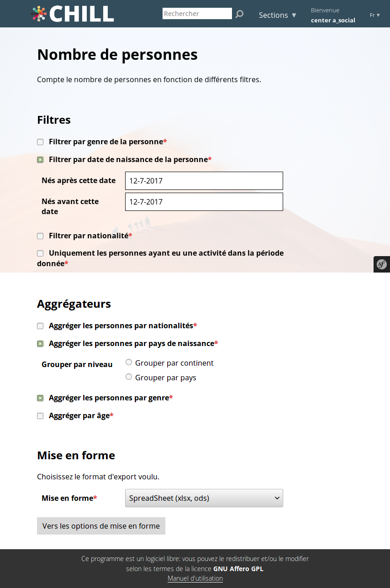
Task: Choose Grouper par pays radio option
Action: pos(129,377)
